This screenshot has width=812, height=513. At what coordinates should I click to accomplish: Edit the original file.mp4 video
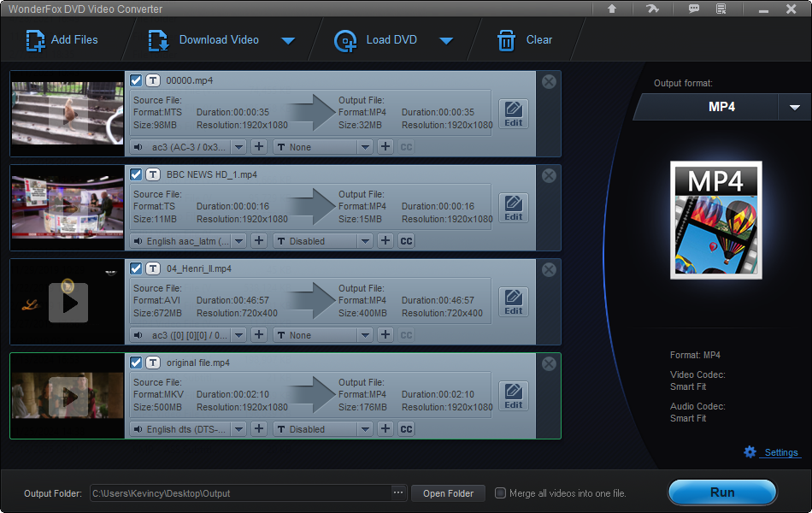tap(514, 396)
